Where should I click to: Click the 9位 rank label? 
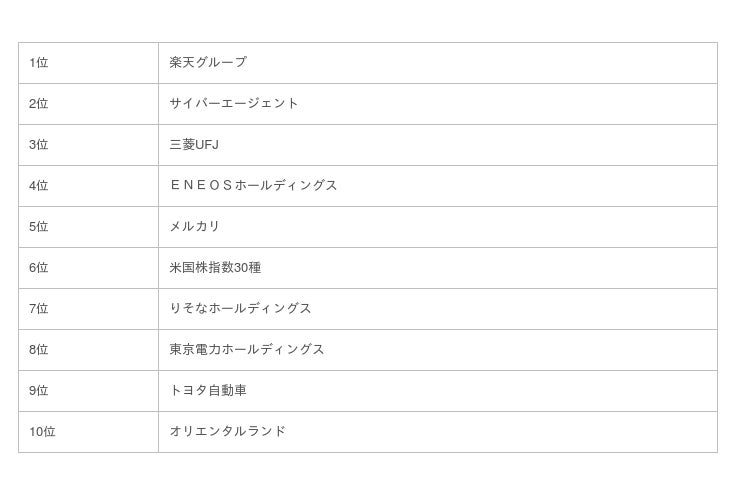tap(39, 390)
